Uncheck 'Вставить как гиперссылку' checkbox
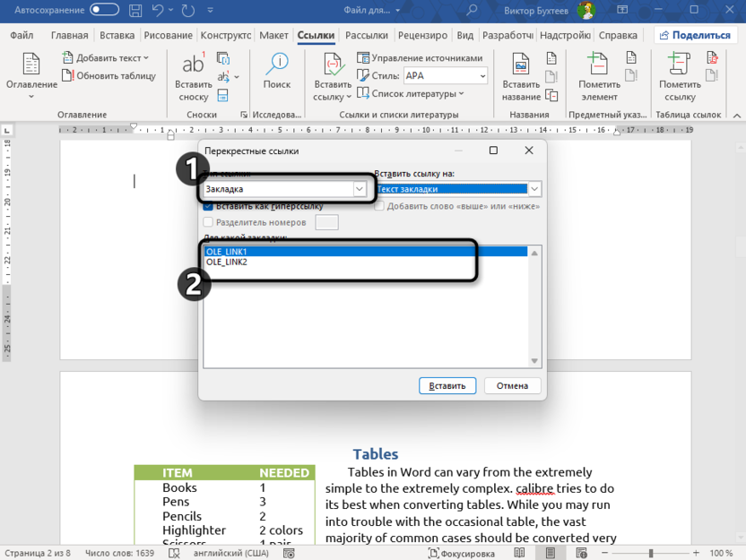The image size is (746, 560). click(x=209, y=206)
